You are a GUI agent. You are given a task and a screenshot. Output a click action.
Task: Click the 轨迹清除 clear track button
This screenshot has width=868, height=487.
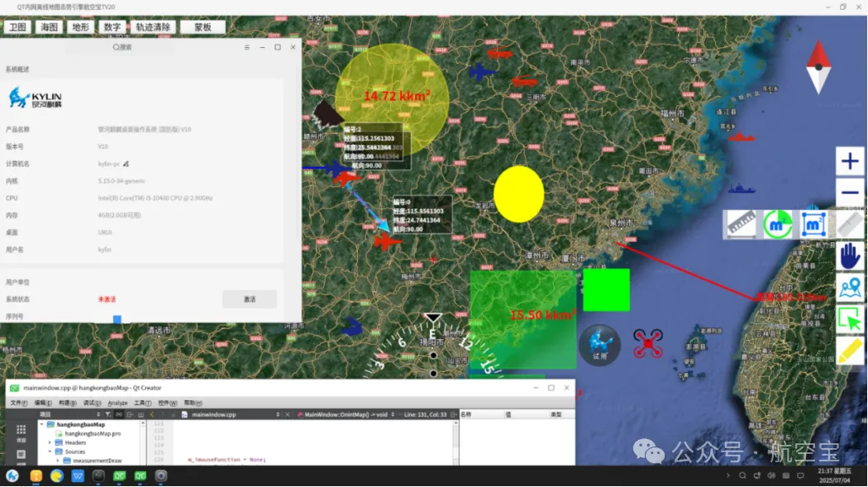(153, 27)
